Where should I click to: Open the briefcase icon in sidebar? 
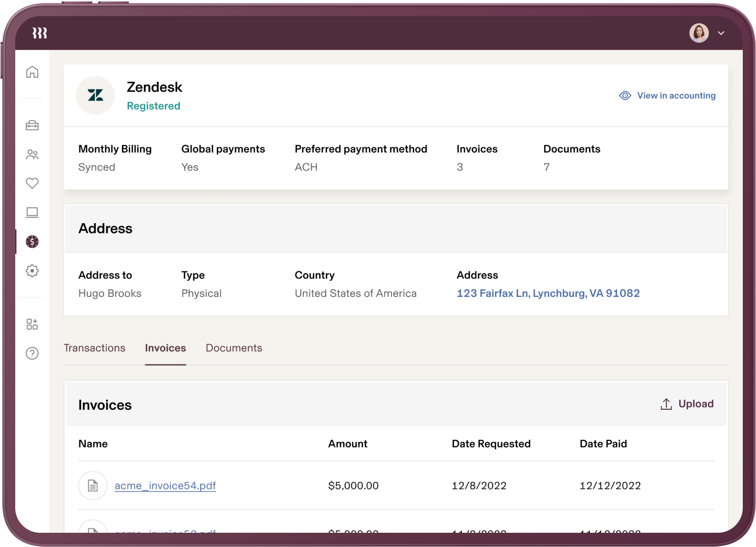tap(32, 125)
